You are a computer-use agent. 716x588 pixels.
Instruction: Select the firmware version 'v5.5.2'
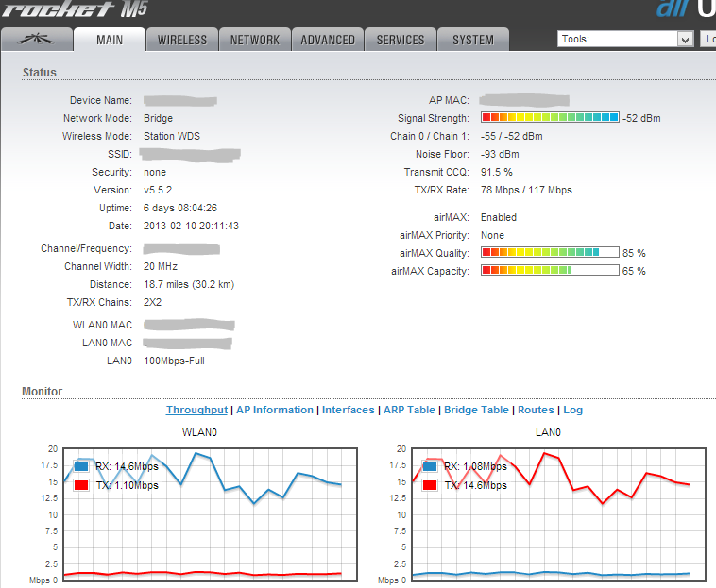click(158, 190)
